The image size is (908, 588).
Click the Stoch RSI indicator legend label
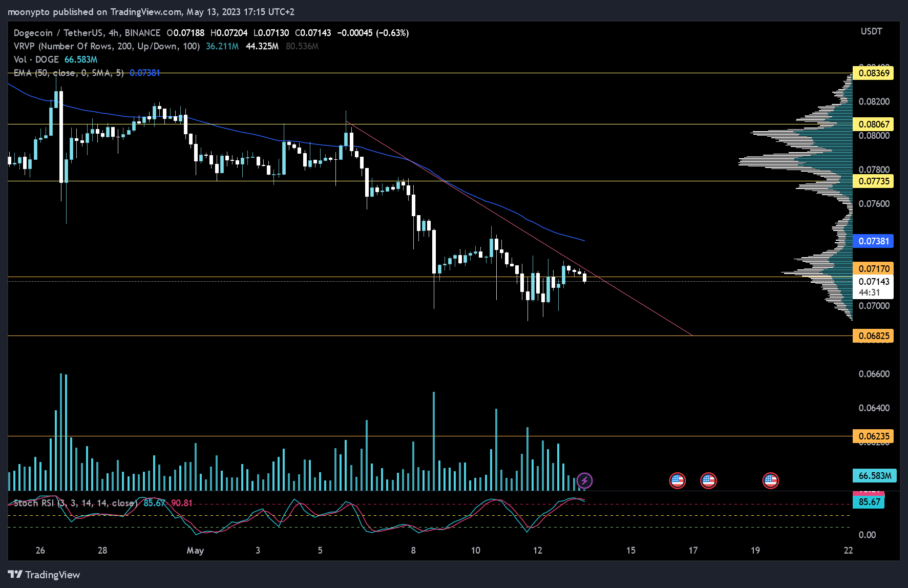[x=76, y=503]
